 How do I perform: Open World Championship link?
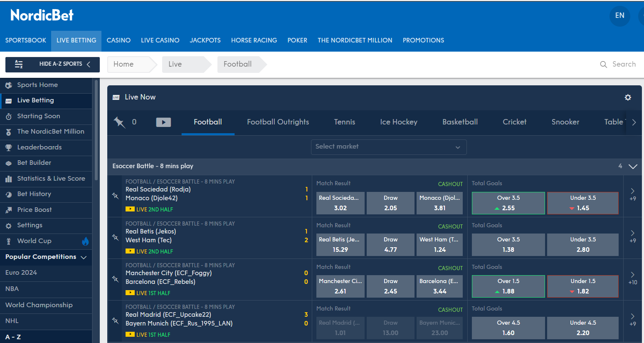[x=39, y=305]
